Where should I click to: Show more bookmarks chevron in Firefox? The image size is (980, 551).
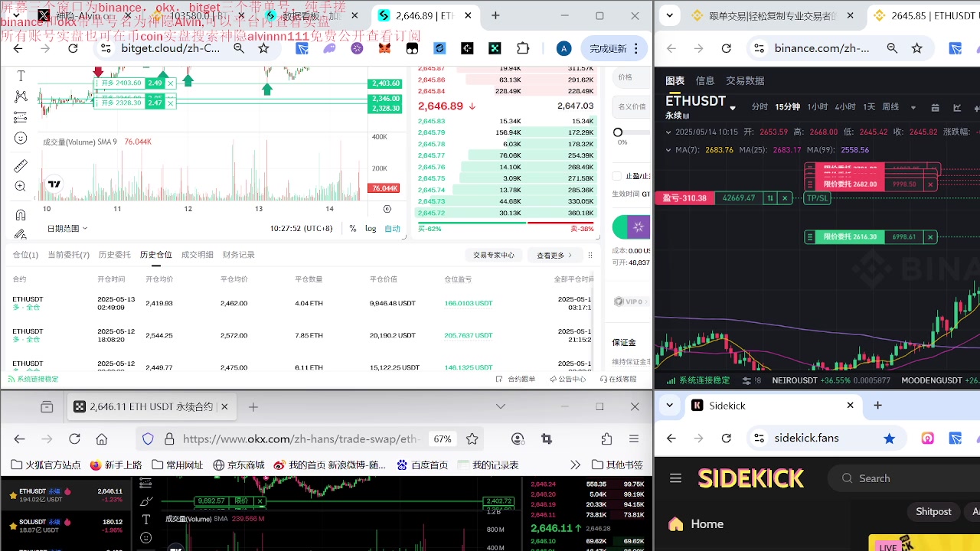(x=576, y=465)
